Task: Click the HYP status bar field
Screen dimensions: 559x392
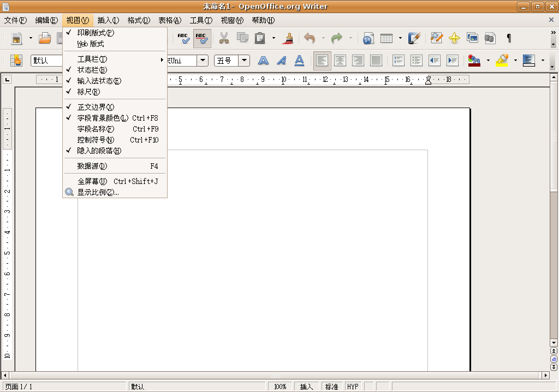Action: pos(353,387)
